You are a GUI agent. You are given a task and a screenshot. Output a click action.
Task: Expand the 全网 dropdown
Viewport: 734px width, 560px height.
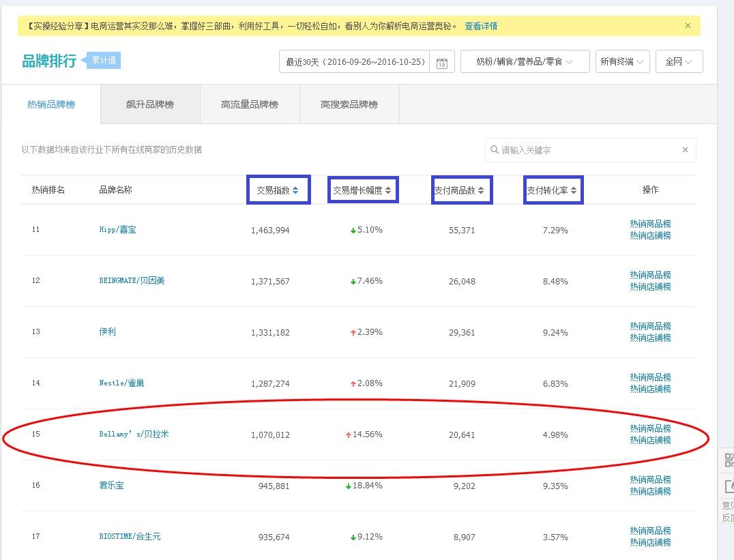click(679, 61)
